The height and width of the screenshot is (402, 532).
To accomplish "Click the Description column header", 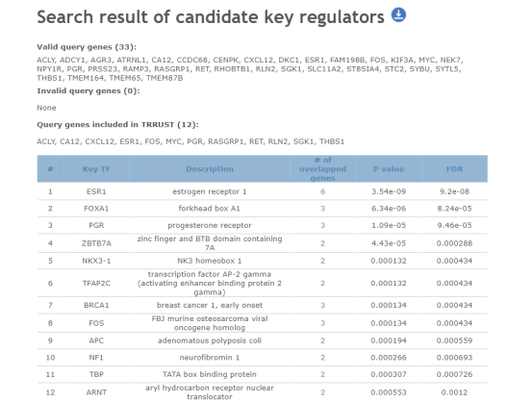I will [x=210, y=169].
